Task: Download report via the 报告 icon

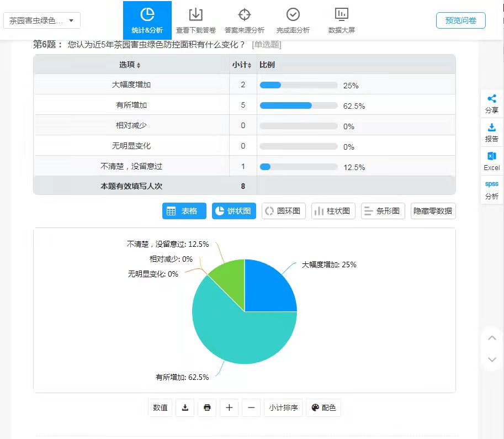Action: pos(491,132)
